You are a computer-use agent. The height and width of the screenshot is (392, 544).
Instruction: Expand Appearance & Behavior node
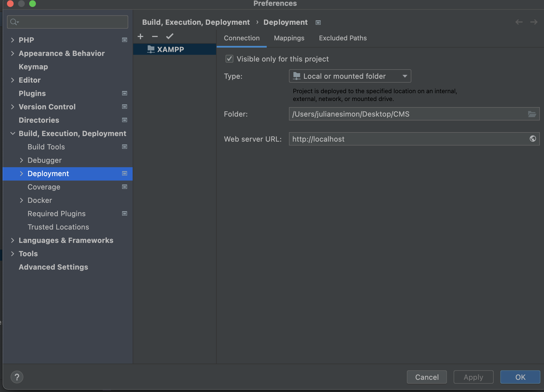[13, 53]
